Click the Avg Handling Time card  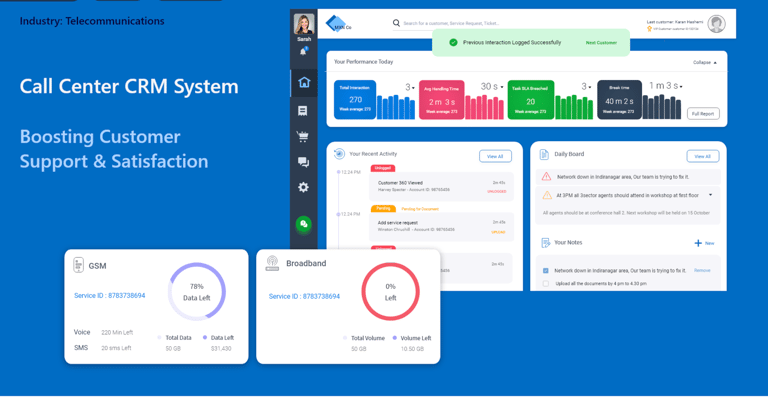pyautogui.click(x=442, y=100)
